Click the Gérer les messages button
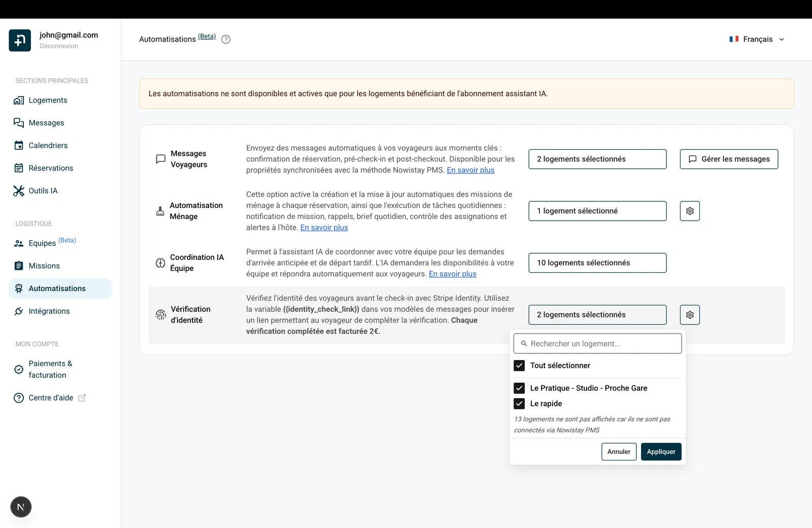 click(x=729, y=159)
